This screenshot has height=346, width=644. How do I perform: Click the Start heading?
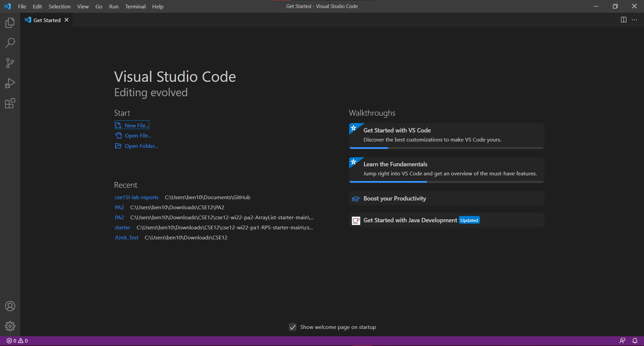point(122,113)
